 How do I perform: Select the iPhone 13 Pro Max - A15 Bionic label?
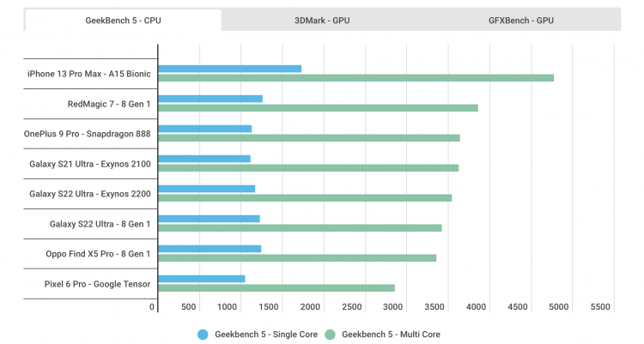(x=89, y=74)
